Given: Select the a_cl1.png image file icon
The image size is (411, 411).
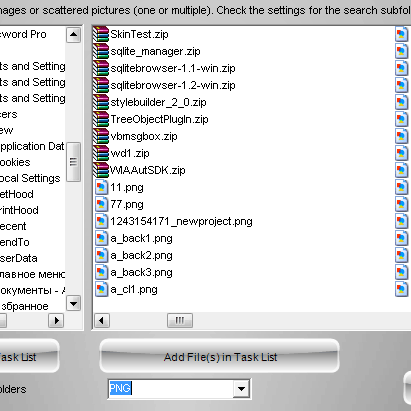Looking at the screenshot, I should pyautogui.click(x=101, y=289).
